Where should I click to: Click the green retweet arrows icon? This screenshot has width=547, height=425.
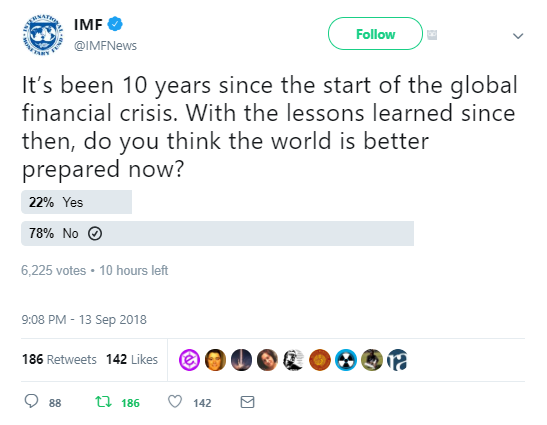coord(104,402)
